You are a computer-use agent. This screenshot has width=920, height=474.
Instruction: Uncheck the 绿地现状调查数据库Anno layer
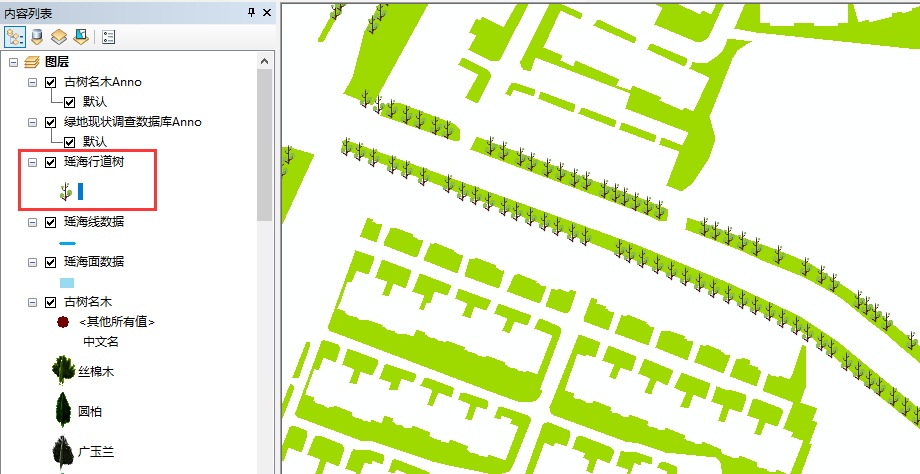point(50,122)
